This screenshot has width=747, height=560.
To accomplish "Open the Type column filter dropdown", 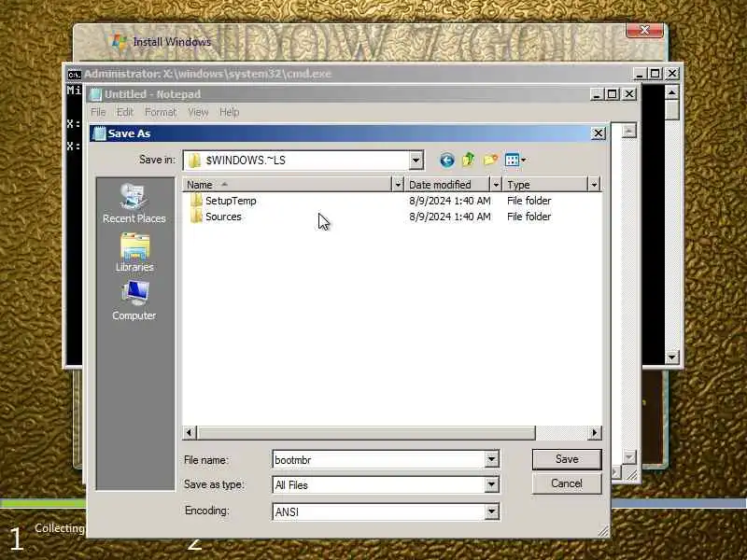I will [594, 184].
